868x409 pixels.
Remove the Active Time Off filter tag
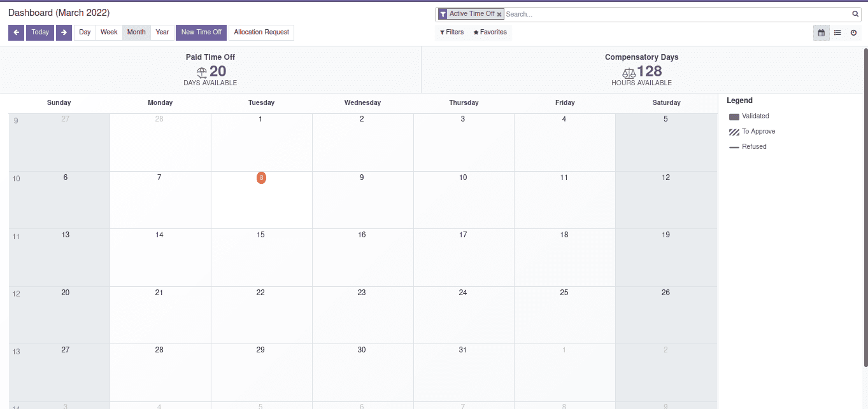click(x=499, y=14)
